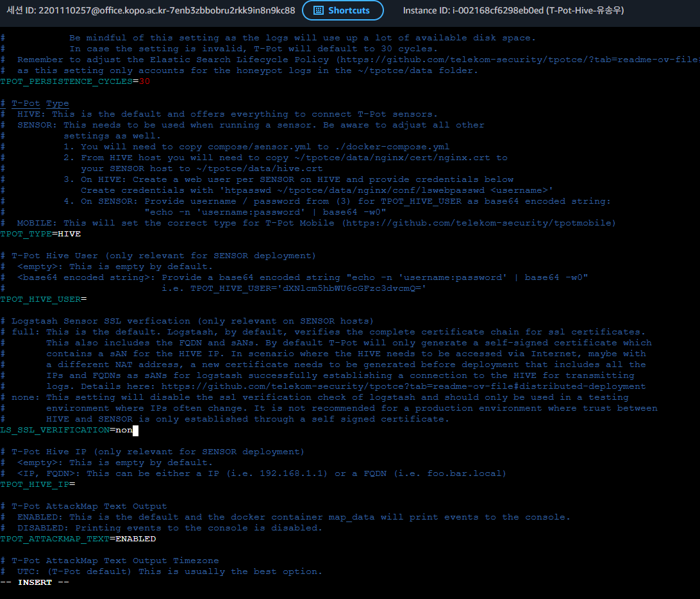The image size is (700, 599).
Task: Click the keyboard icon inside Shortcuts button
Action: [x=319, y=10]
